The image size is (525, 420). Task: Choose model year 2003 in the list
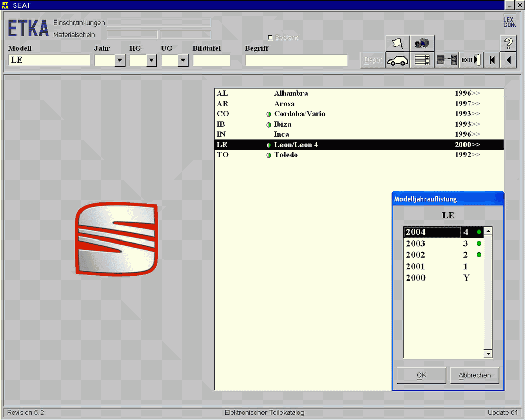coord(443,244)
